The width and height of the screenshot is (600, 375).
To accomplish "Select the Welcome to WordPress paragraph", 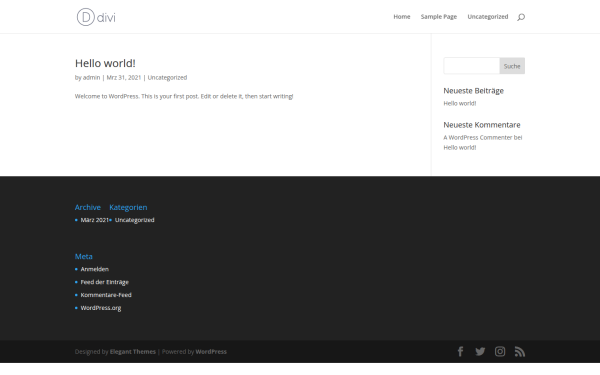I will [x=184, y=96].
